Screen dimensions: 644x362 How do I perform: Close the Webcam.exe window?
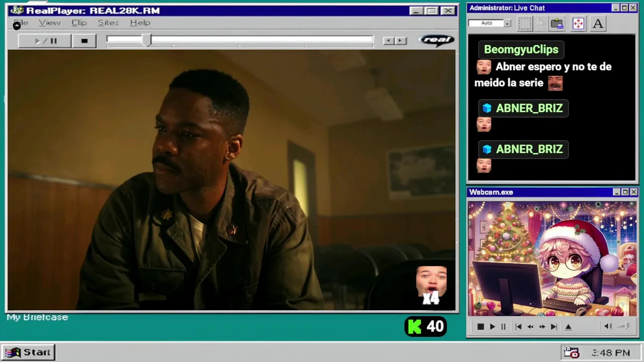(x=633, y=192)
